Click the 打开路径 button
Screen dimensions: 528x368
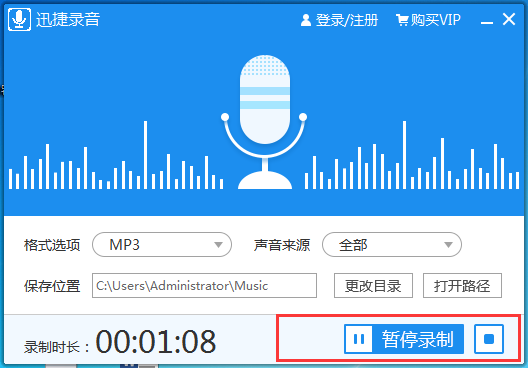coord(462,286)
